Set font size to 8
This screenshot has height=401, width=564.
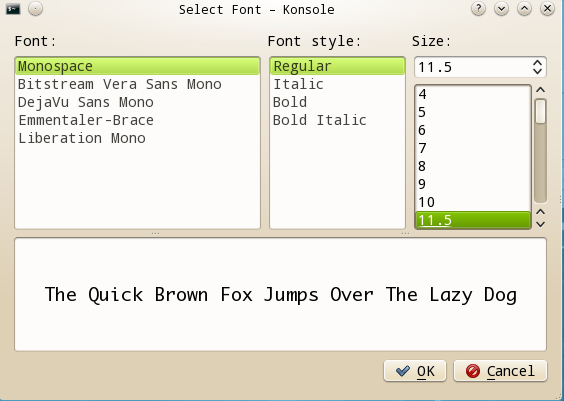(473, 166)
